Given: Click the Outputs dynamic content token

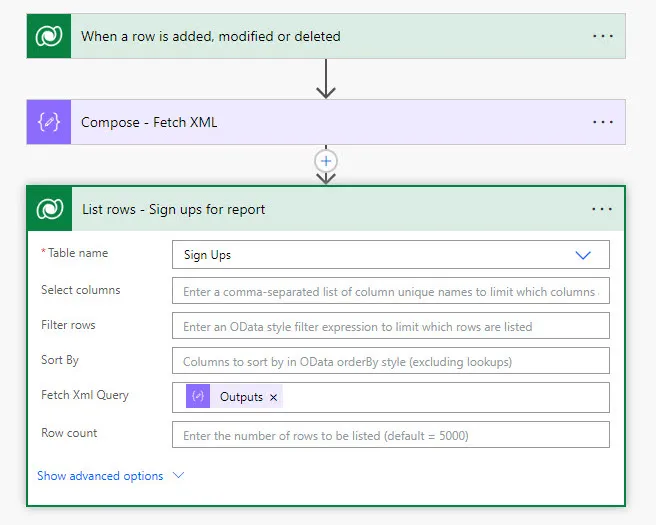Looking at the screenshot, I should [234, 397].
